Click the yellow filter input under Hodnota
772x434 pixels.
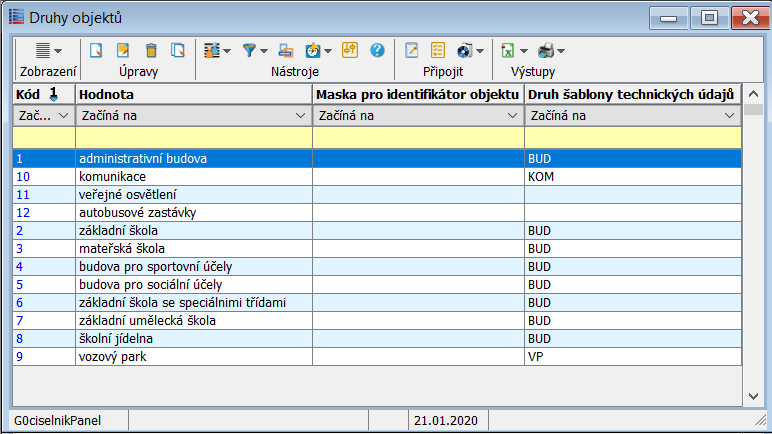(x=194, y=137)
